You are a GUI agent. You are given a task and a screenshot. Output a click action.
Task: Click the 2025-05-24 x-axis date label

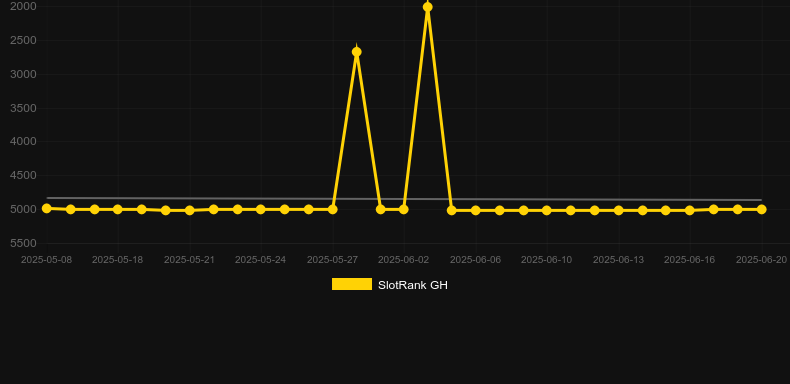pyautogui.click(x=260, y=260)
